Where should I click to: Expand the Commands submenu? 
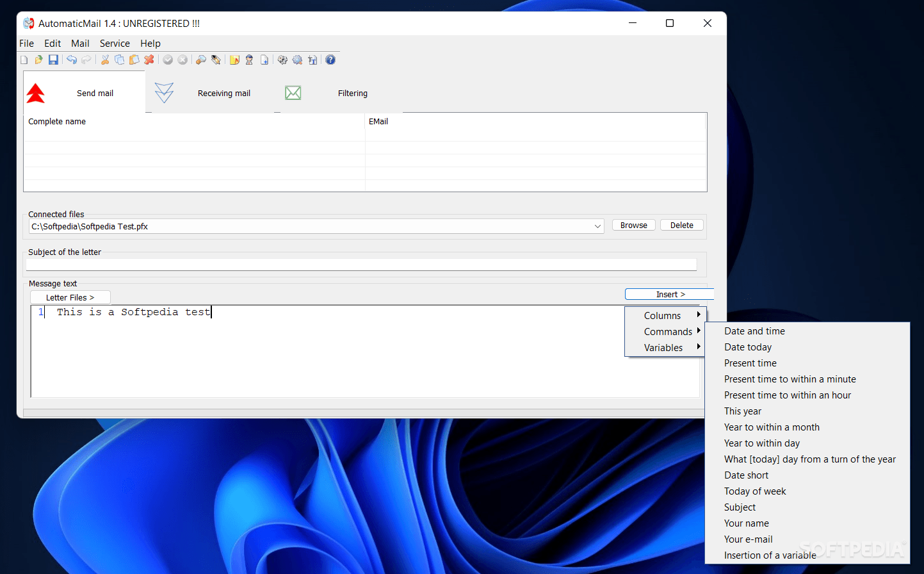point(666,332)
